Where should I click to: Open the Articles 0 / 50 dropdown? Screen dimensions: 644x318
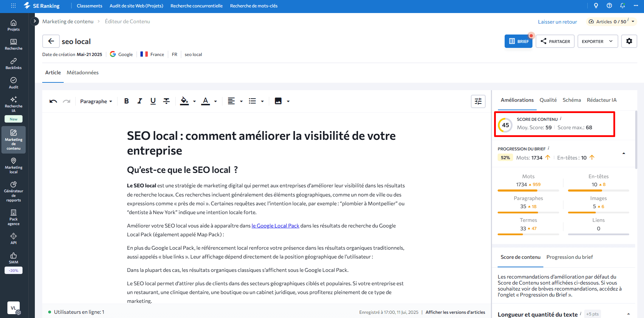click(612, 21)
